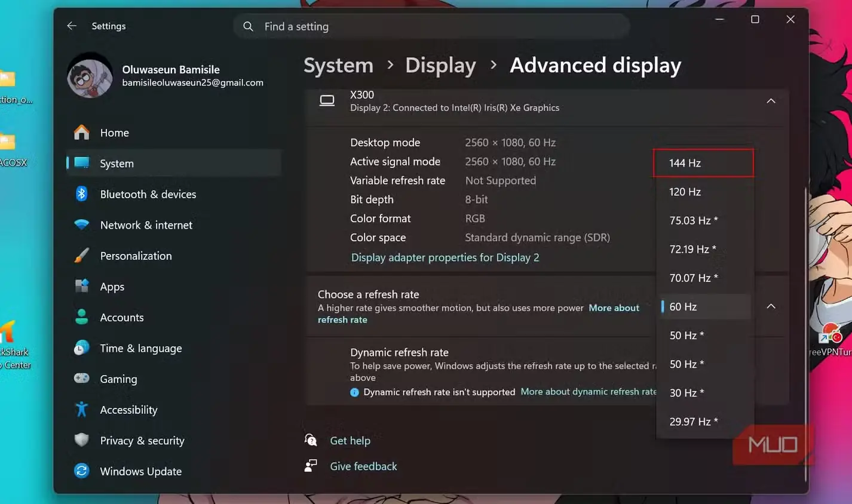The image size is (852, 504).
Task: Select 144 Hz refresh rate
Action: tap(704, 163)
